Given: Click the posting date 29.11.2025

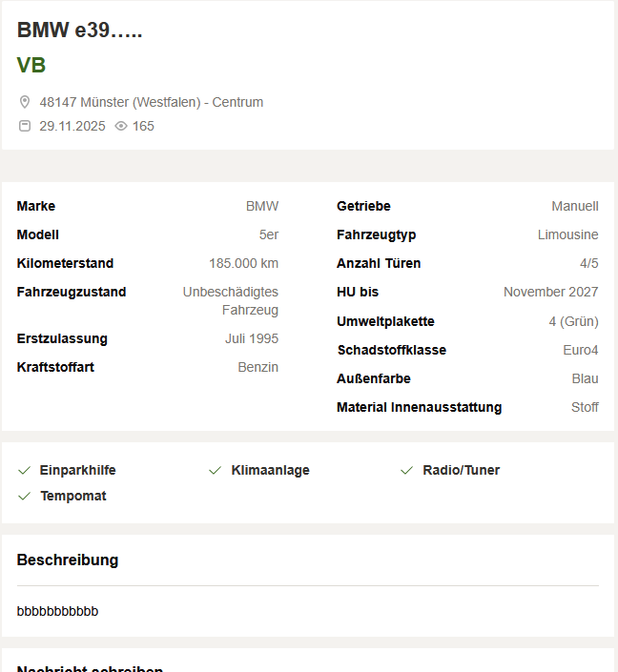Looking at the screenshot, I should pyautogui.click(x=72, y=126).
